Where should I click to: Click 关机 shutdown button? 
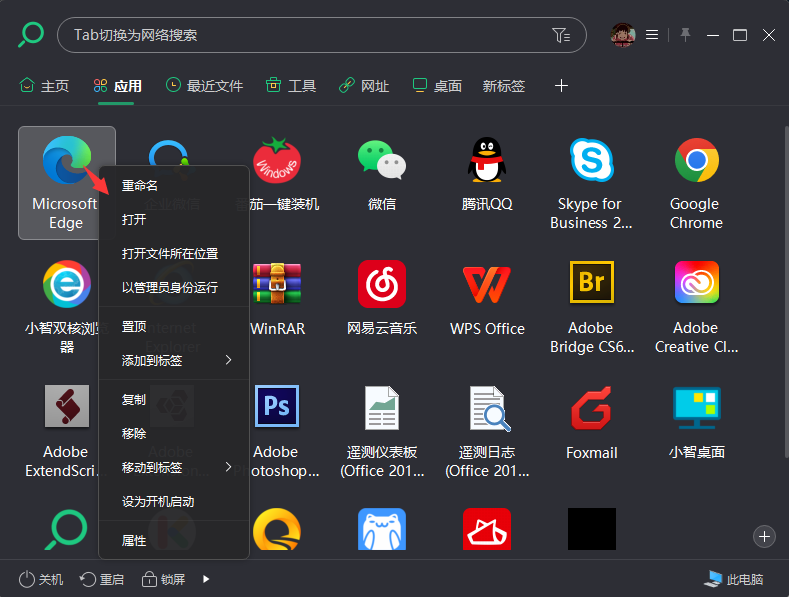[x=41, y=579]
